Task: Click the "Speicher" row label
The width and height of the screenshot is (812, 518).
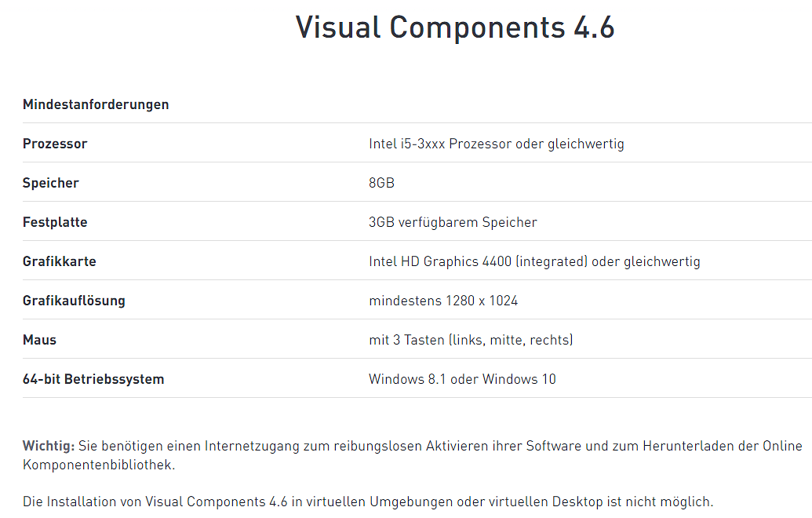Action: tap(51, 183)
